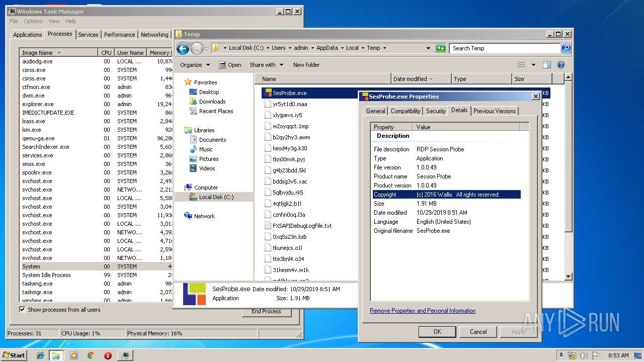
Task: Open Windows Media Player from taskbar
Action: coord(74,355)
